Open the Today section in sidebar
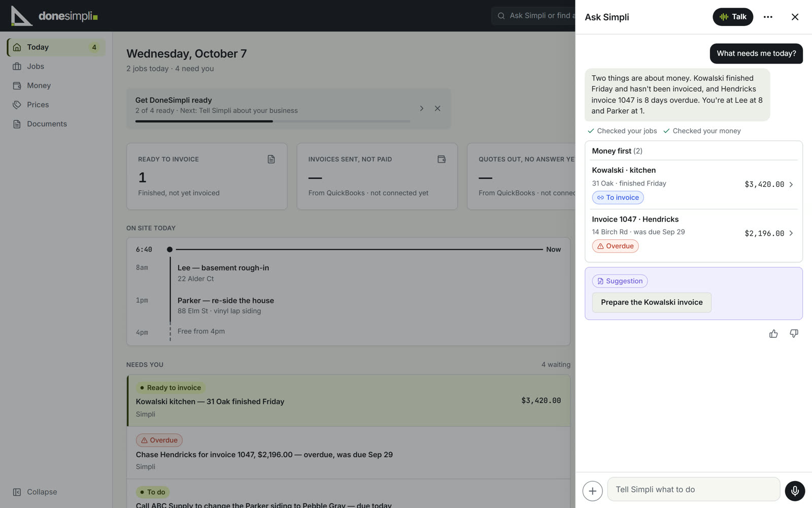The width and height of the screenshot is (812, 508). [x=56, y=47]
